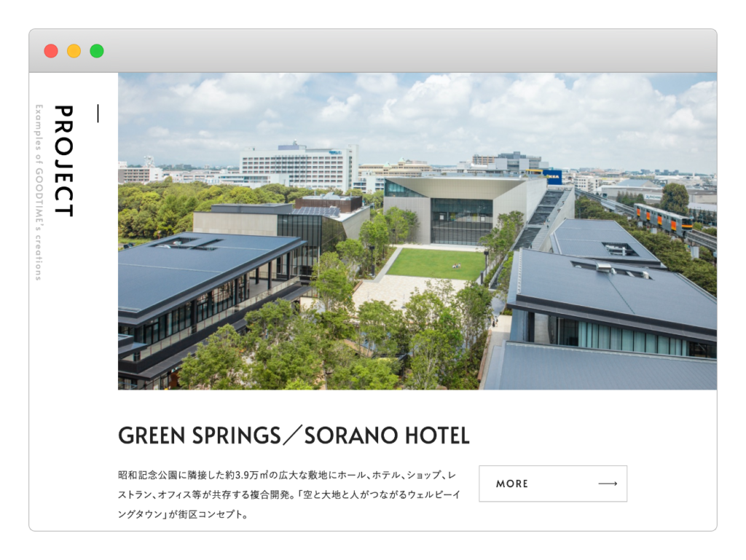Click the MORE button

[x=553, y=484]
